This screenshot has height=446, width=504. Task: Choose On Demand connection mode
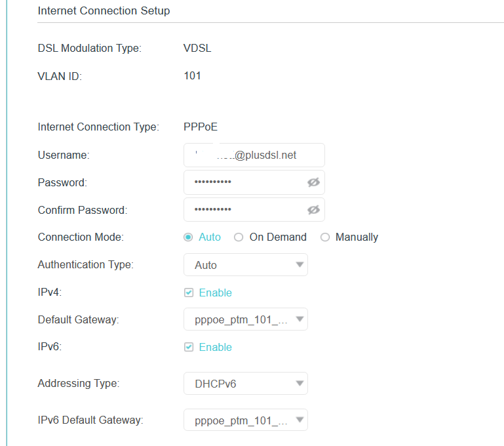click(x=239, y=237)
